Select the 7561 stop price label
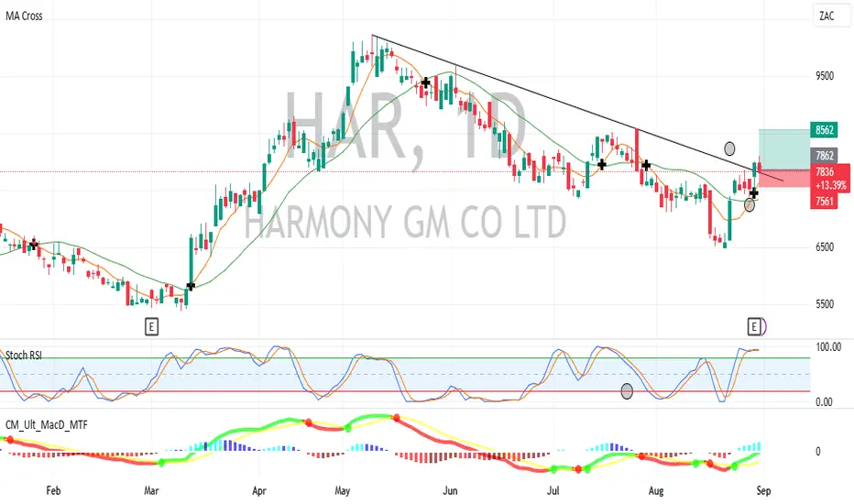 click(x=824, y=201)
